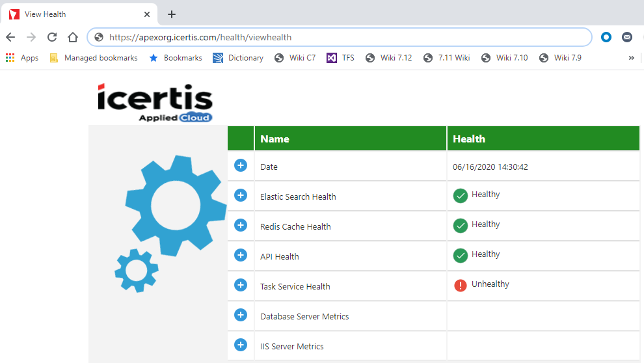644x363 pixels.
Task: Expand the API Health row
Action: [241, 255]
